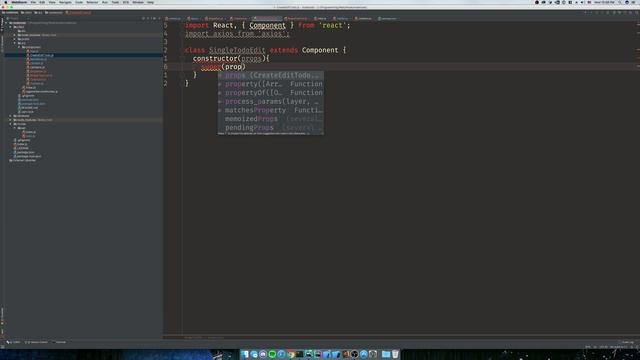Open the Run menu
640x360 pixels.
105,2
